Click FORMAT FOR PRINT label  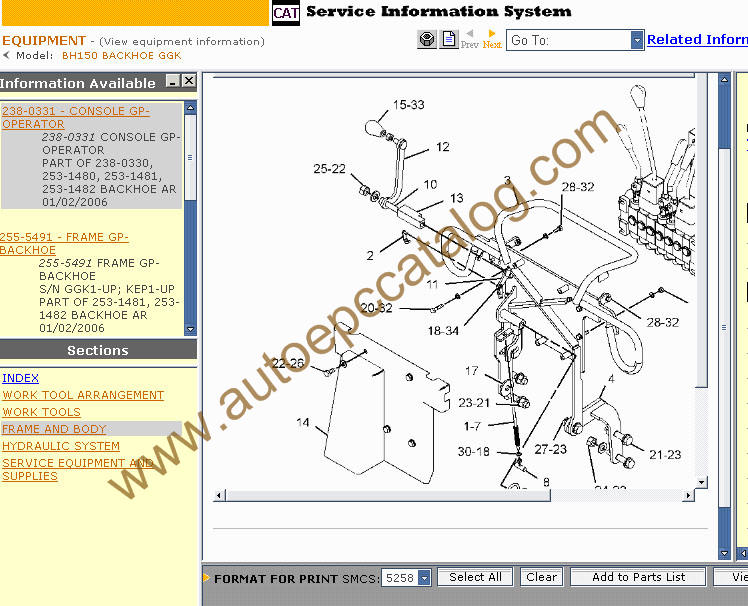pos(276,579)
